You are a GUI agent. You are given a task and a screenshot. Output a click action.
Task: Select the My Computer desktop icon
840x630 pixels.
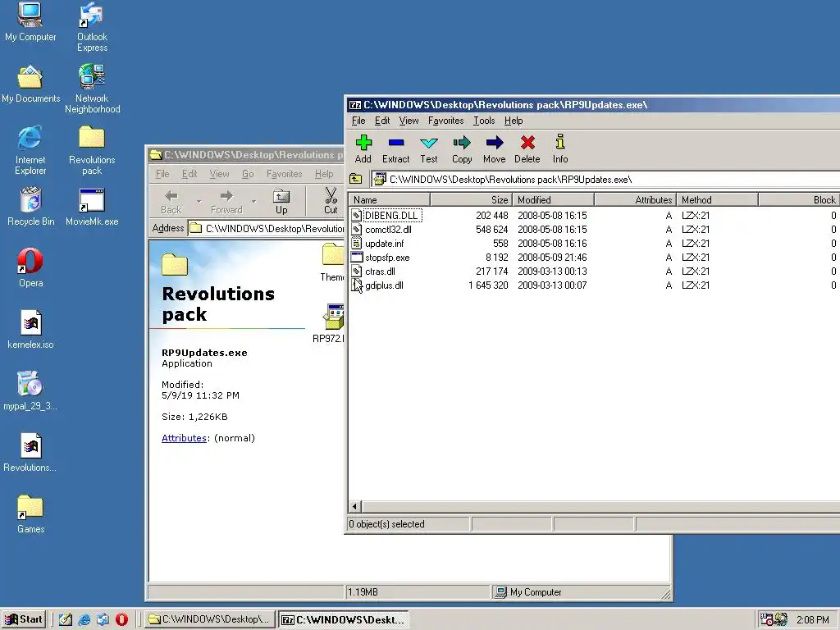pos(30,22)
